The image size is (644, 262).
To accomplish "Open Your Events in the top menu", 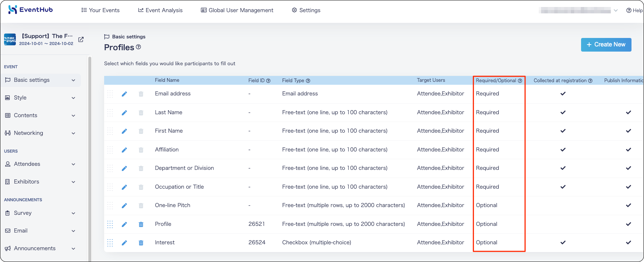I will tap(100, 10).
